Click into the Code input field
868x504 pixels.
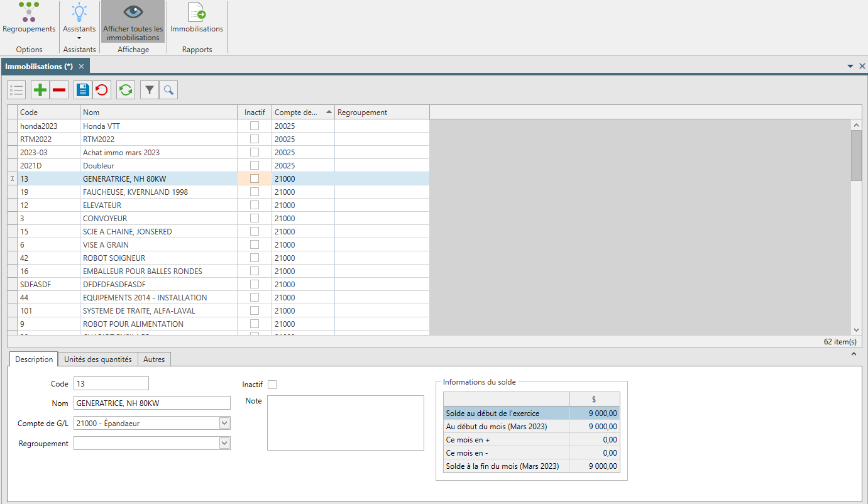[111, 383]
